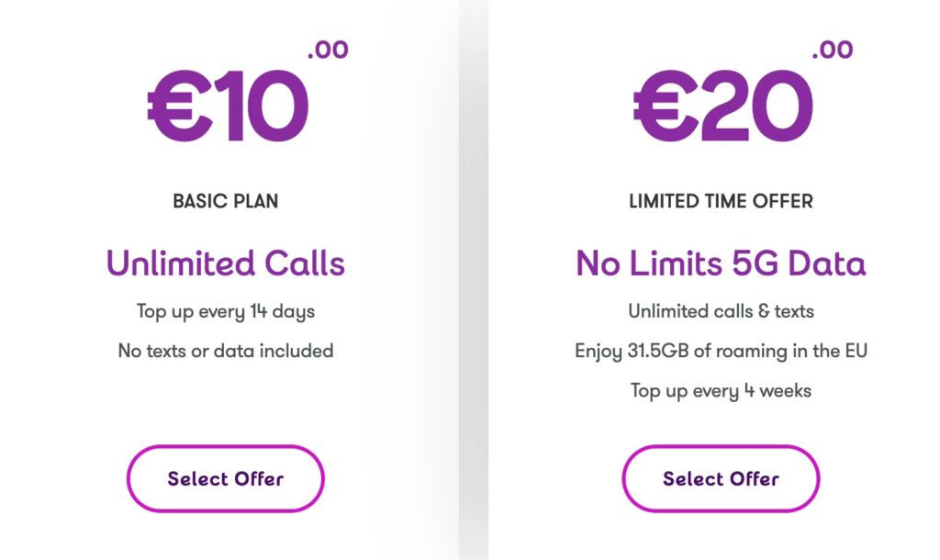Click the BASIC PLAN label
The height and width of the screenshot is (560, 940).
(x=225, y=201)
